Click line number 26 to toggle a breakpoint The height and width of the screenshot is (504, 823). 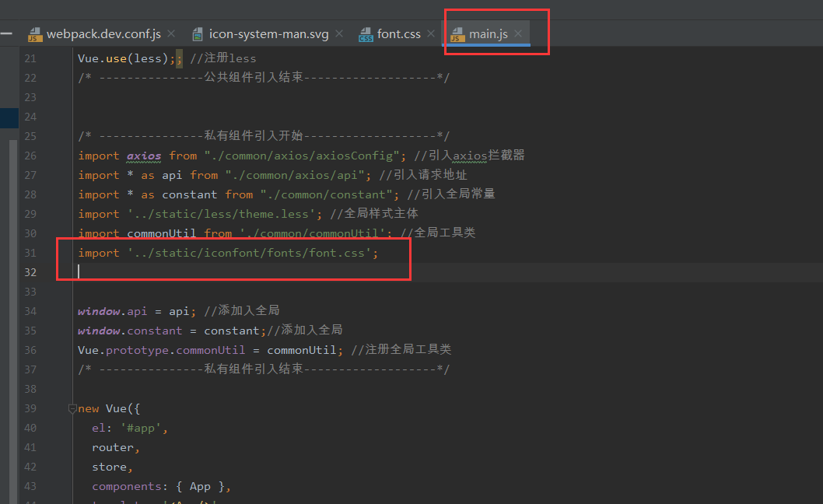coord(30,156)
